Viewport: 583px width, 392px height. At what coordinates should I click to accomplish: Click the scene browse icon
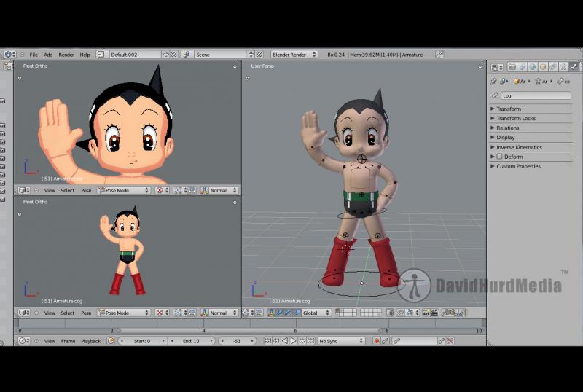(187, 55)
